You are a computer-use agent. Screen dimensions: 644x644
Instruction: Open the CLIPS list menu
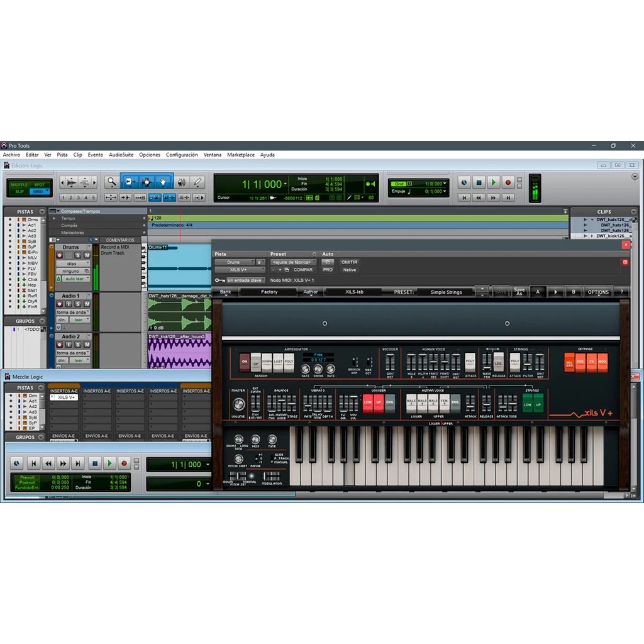coord(634,211)
